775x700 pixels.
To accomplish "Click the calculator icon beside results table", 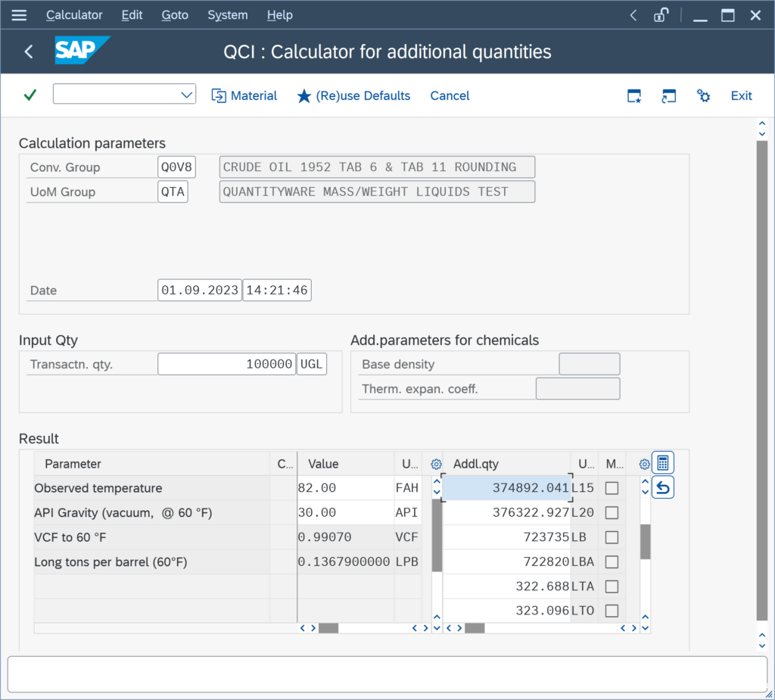I will (663, 463).
